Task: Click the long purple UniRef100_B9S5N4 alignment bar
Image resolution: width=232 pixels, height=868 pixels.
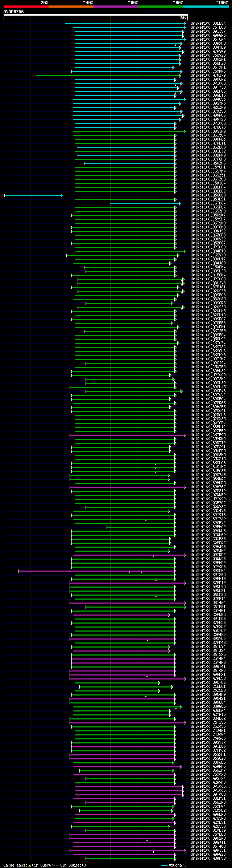Action: coord(98,571)
